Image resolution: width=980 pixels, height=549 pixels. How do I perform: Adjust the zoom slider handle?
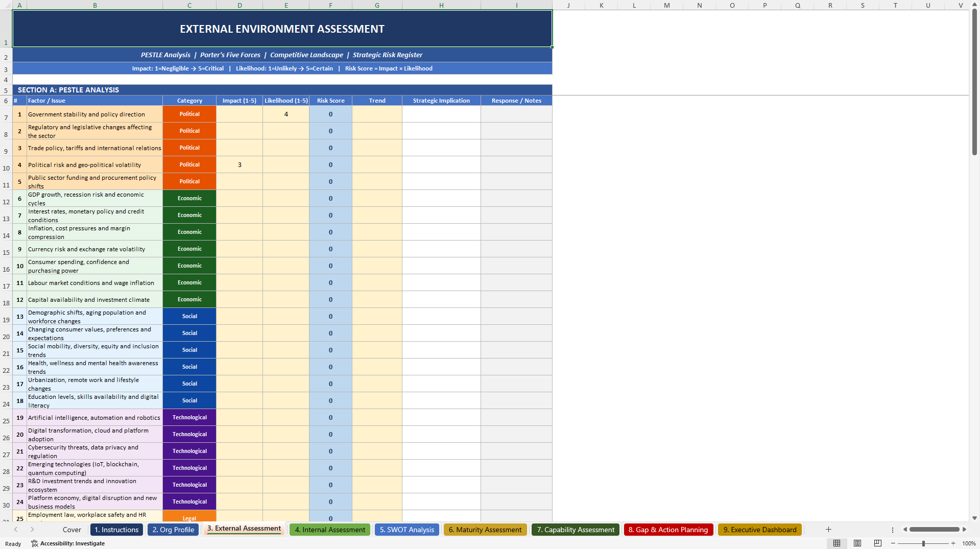click(923, 543)
